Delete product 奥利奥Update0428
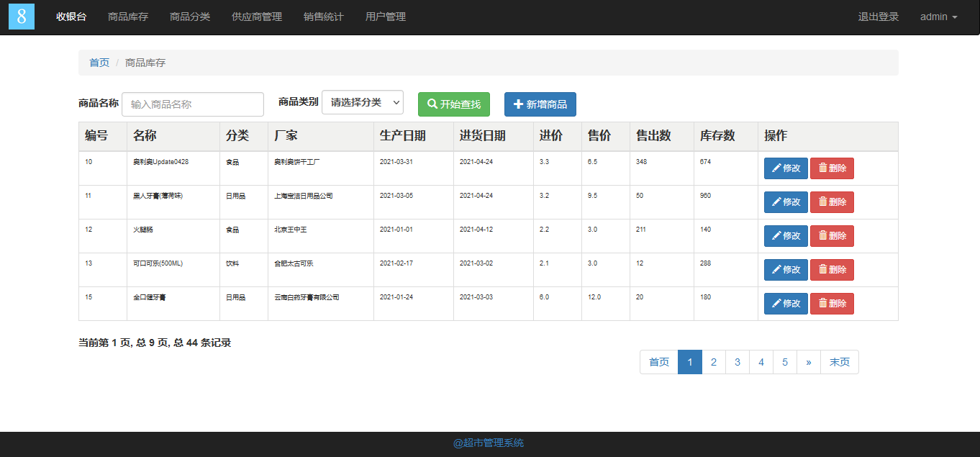 [832, 168]
